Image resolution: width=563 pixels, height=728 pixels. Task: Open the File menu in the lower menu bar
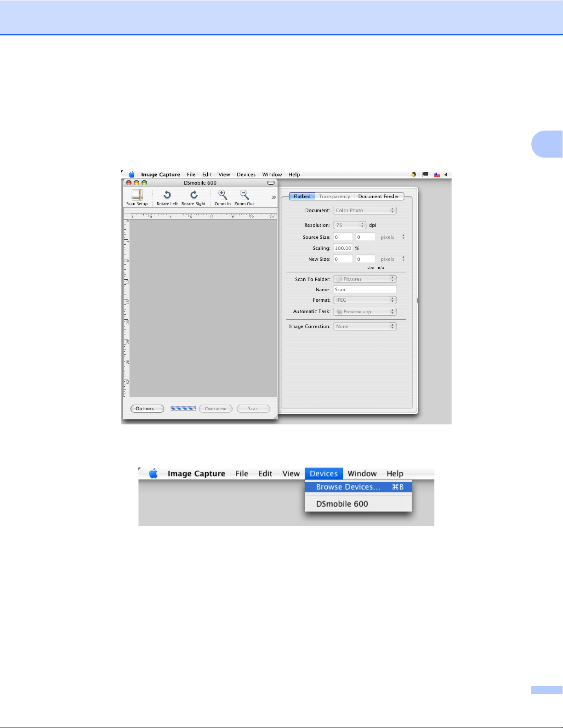coord(242,474)
